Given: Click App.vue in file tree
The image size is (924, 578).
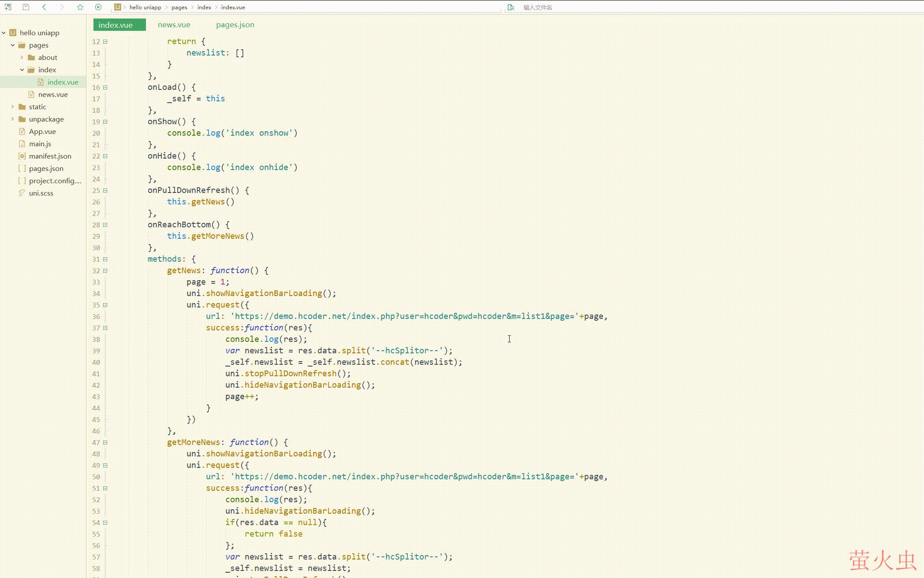Looking at the screenshot, I should pyautogui.click(x=43, y=131).
